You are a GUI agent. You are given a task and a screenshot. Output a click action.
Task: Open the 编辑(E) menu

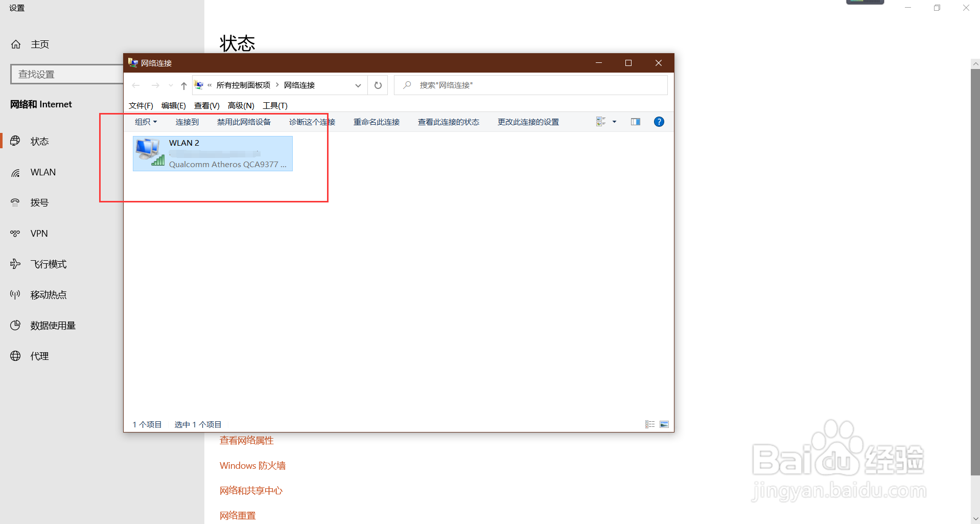(x=174, y=106)
